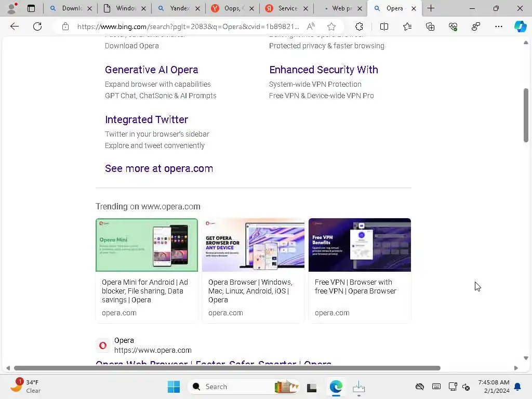This screenshot has height=399, width=532.
Task: Open Browser essentials heart icon
Action: pyautogui.click(x=453, y=26)
